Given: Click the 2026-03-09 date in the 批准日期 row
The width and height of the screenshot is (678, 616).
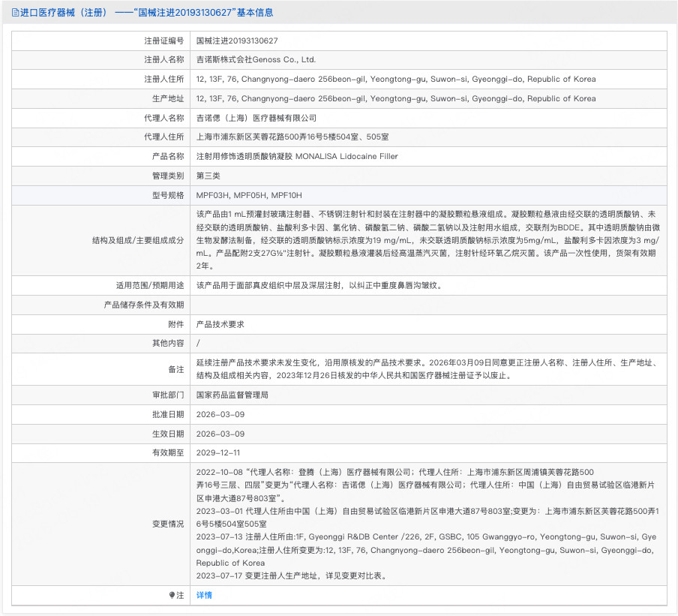Looking at the screenshot, I should [x=220, y=414].
